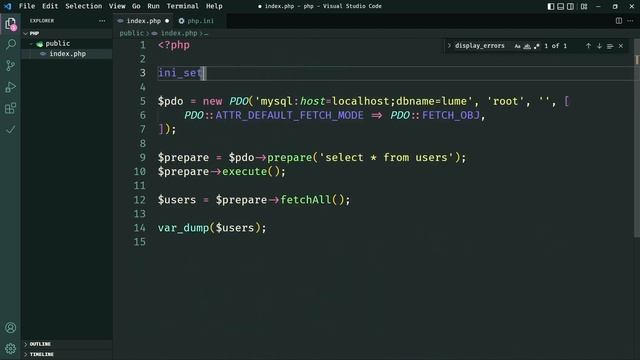The height and width of the screenshot is (360, 640).
Task: Open the Run menu
Action: coord(153,6)
